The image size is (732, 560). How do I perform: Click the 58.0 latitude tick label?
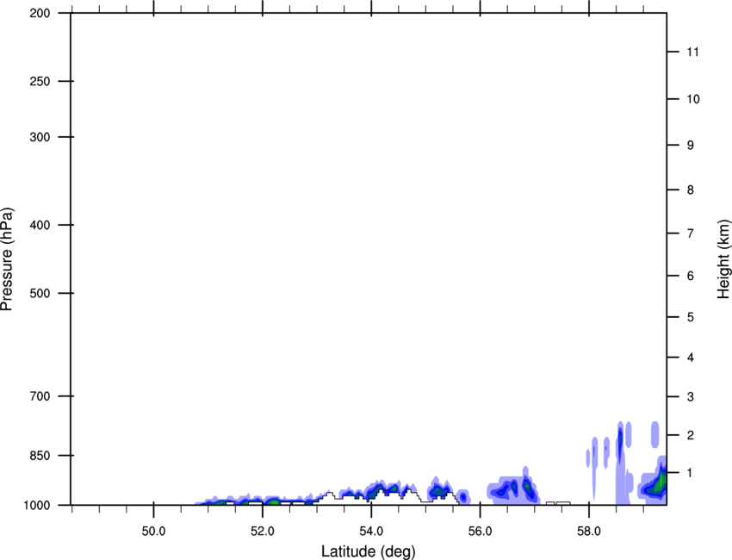[x=589, y=532]
